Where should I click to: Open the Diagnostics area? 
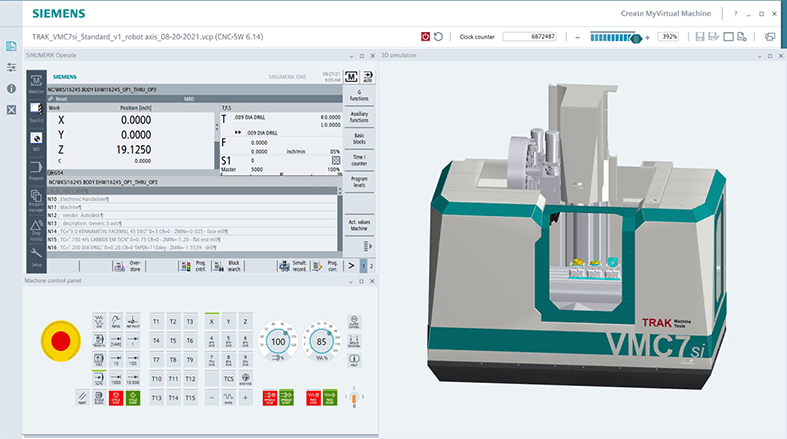coord(36,230)
